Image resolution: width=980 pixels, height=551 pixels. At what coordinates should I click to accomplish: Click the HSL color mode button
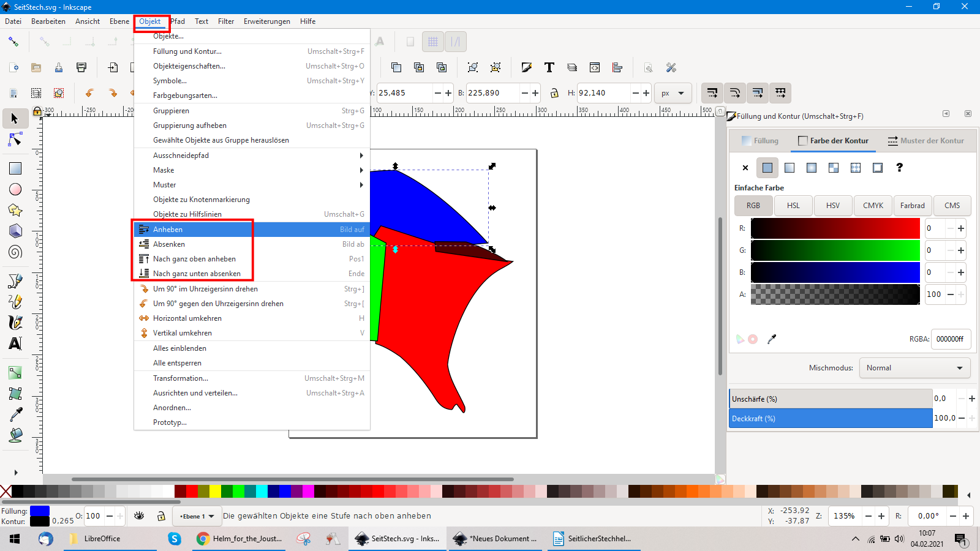pyautogui.click(x=793, y=206)
